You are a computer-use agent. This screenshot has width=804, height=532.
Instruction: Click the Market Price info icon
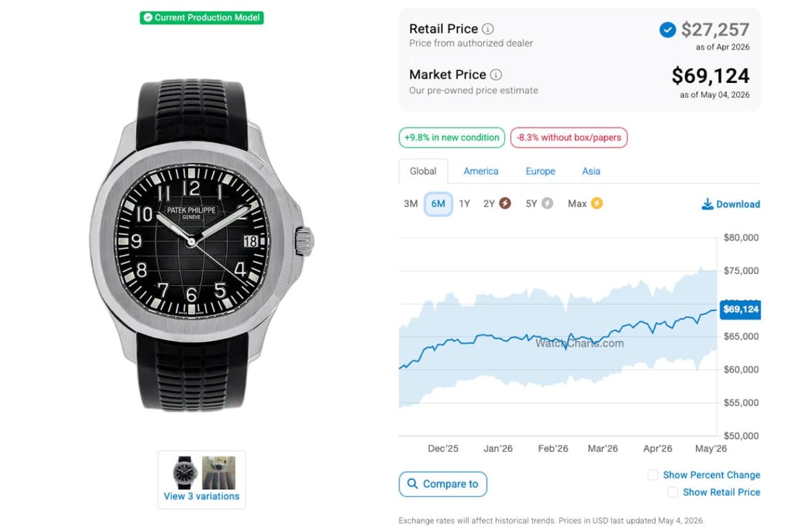tap(496, 74)
